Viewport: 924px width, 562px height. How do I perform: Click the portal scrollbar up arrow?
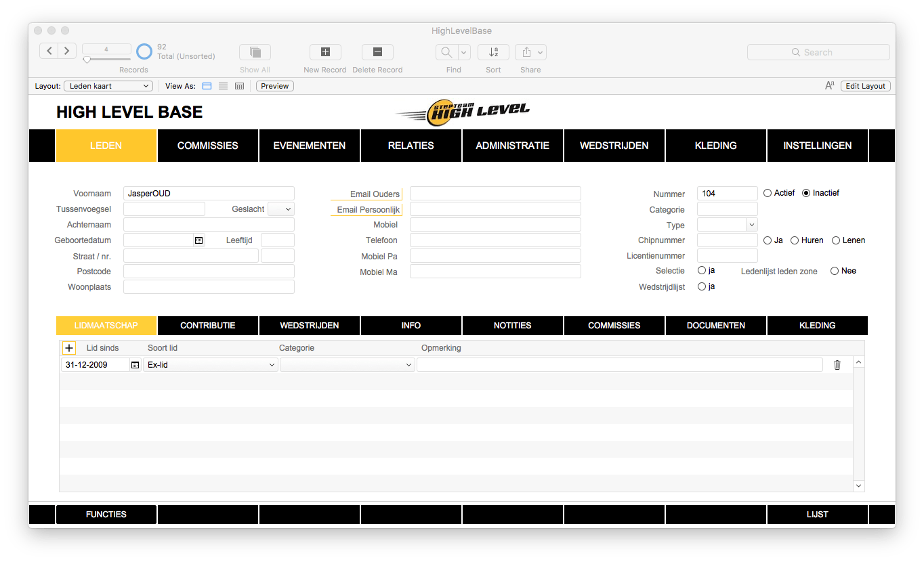pos(859,362)
